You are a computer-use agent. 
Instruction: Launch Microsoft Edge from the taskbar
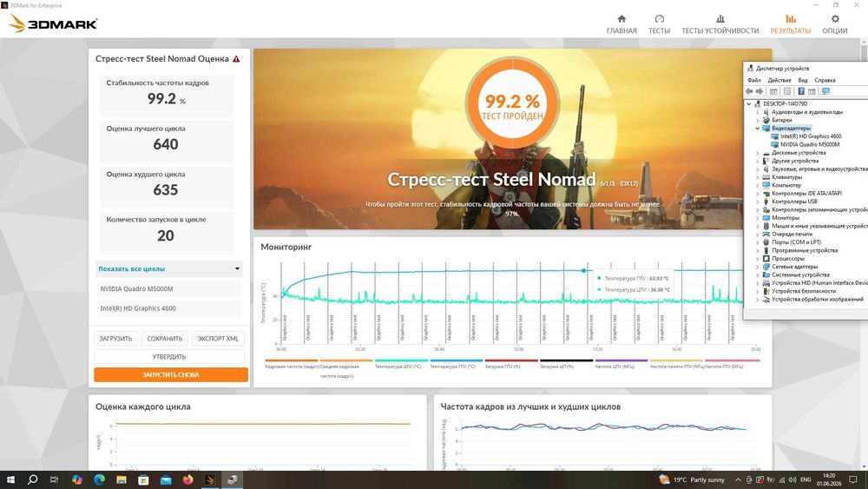pyautogui.click(x=99, y=479)
